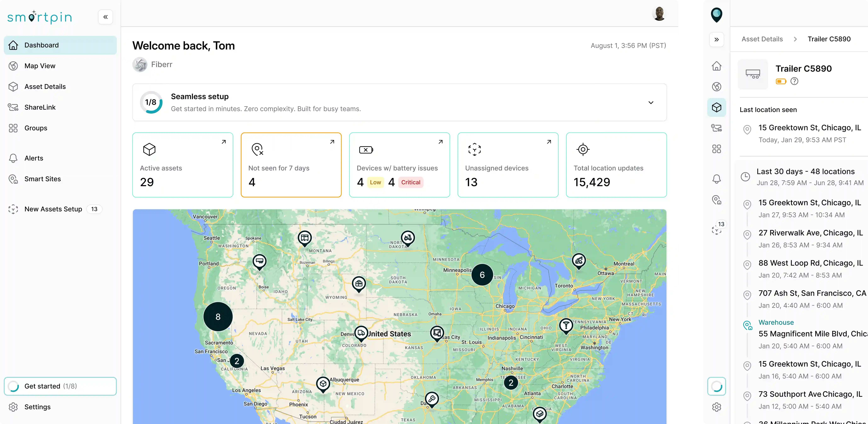Go to ShareLink page
Image resolution: width=868 pixels, height=424 pixels.
tap(40, 107)
